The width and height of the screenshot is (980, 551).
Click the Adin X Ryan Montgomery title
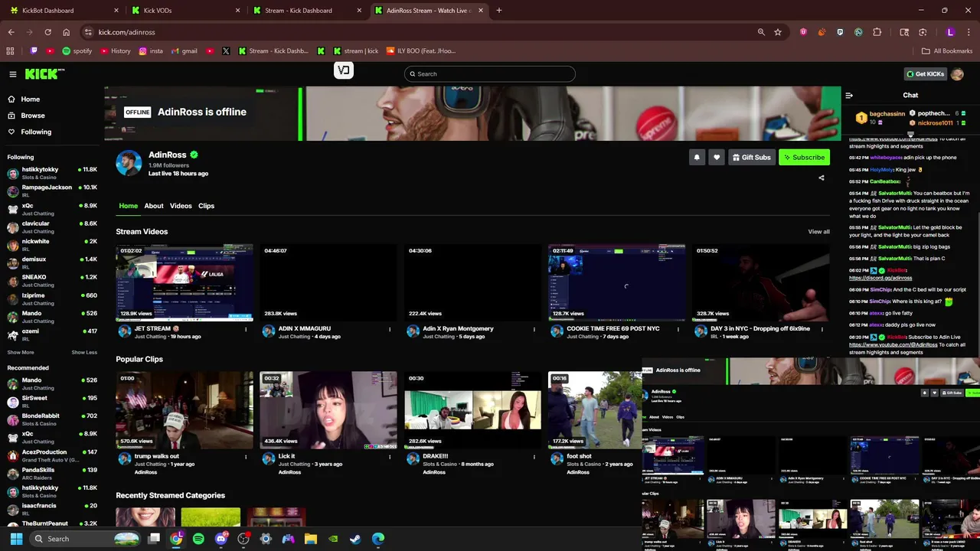click(458, 329)
